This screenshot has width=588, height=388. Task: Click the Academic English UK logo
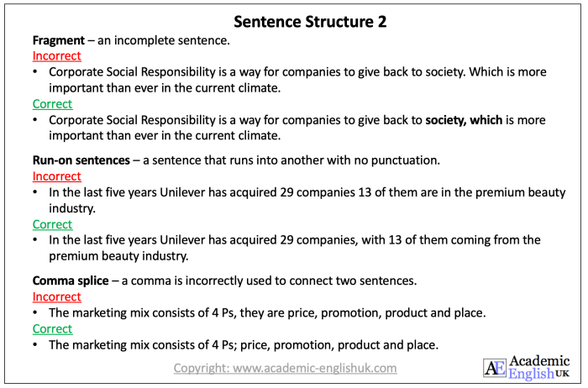(527, 367)
